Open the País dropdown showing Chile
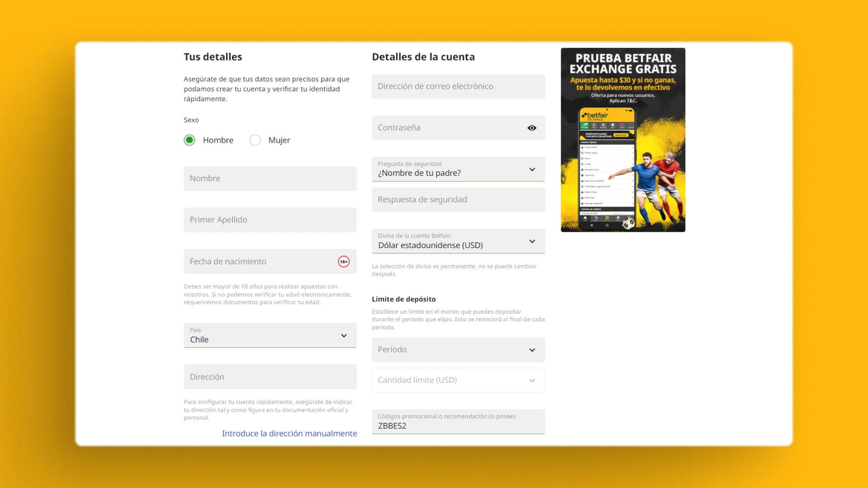Image resolution: width=868 pixels, height=488 pixels. (x=270, y=335)
